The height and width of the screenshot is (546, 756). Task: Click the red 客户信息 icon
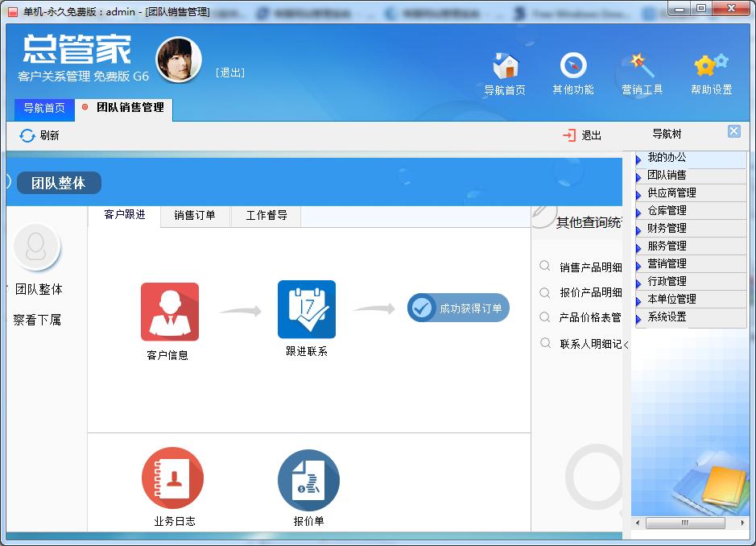click(x=169, y=312)
